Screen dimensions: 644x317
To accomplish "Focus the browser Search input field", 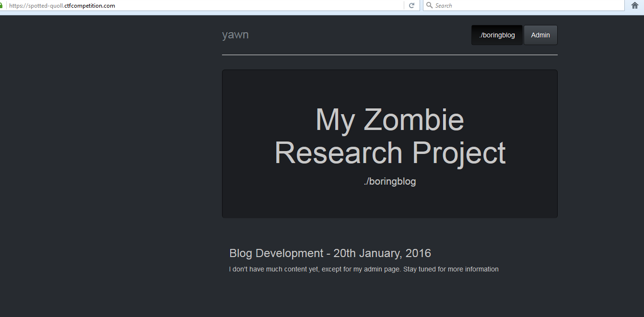I will pyautogui.click(x=524, y=6).
